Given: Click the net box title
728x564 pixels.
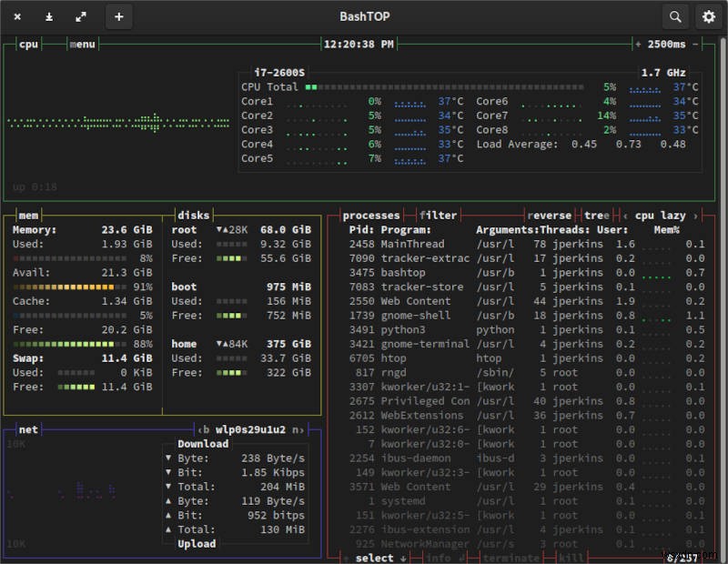Looking at the screenshot, I should [x=28, y=430].
